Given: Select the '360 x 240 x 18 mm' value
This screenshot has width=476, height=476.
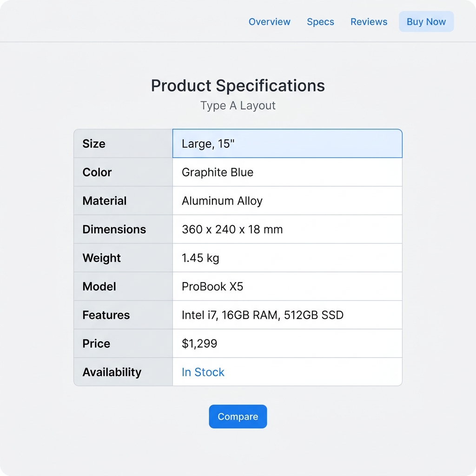Looking at the screenshot, I should click(232, 230).
